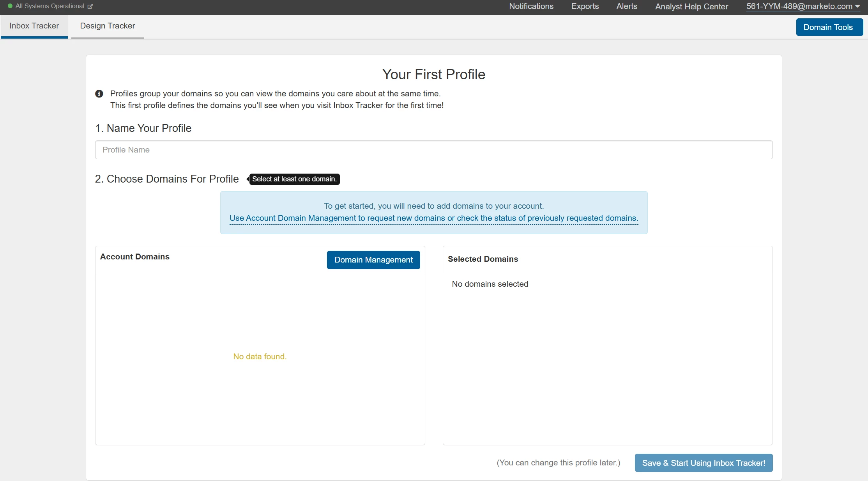Viewport: 868px width, 481px height.
Task: Open the 561-YYM-489@marketo.com account menu
Action: click(x=799, y=6)
